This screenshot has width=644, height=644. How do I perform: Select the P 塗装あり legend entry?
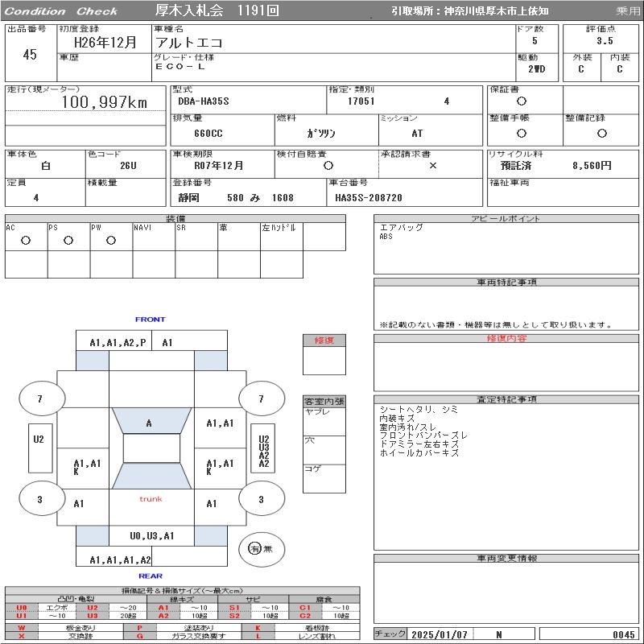(x=183, y=628)
